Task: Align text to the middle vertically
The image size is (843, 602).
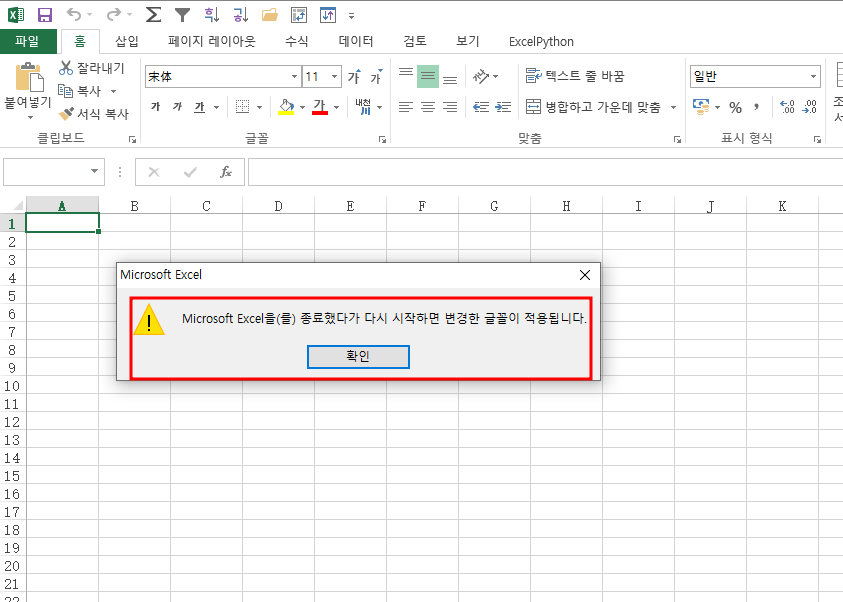Action: click(x=428, y=76)
